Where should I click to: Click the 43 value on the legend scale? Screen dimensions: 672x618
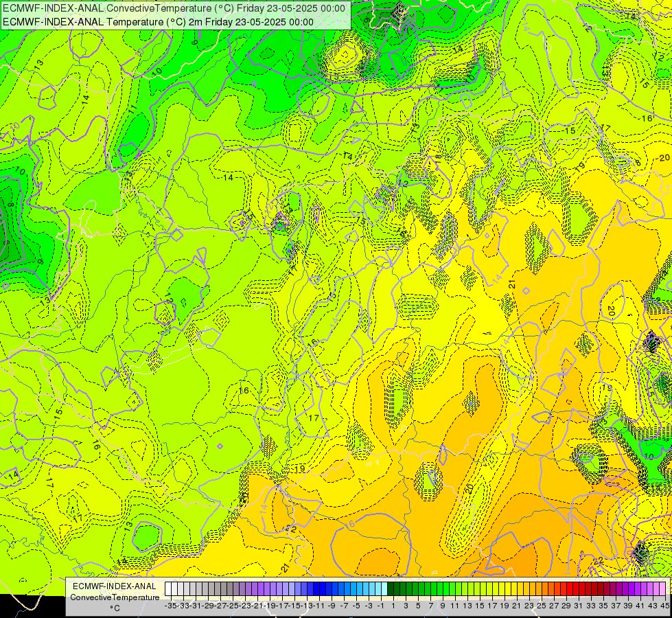coord(653,606)
